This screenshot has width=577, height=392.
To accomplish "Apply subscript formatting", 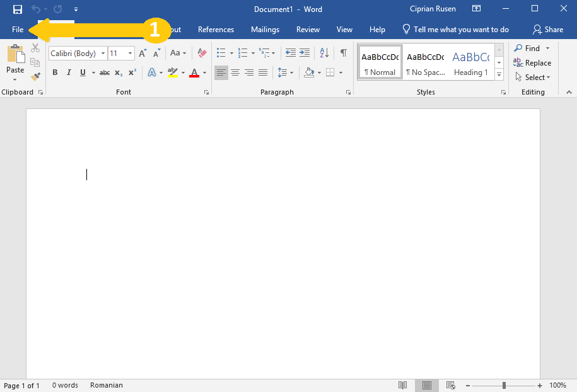I will [x=118, y=72].
